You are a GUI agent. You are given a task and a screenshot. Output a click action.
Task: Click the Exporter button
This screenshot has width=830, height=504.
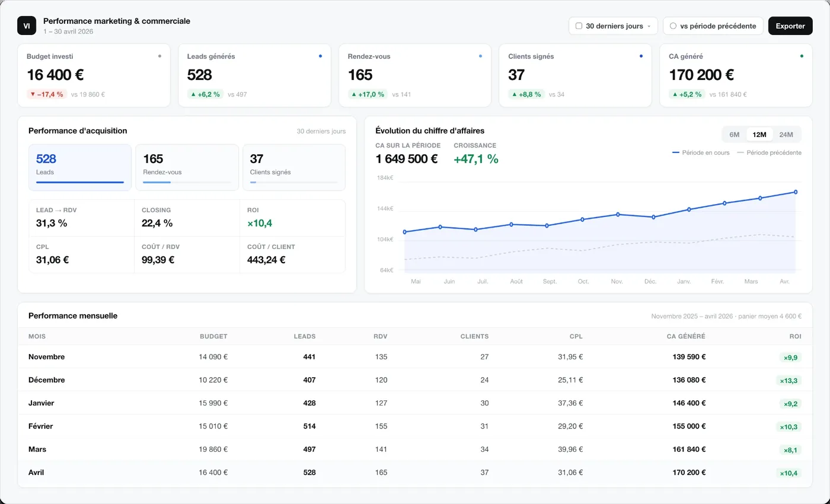[790, 26]
